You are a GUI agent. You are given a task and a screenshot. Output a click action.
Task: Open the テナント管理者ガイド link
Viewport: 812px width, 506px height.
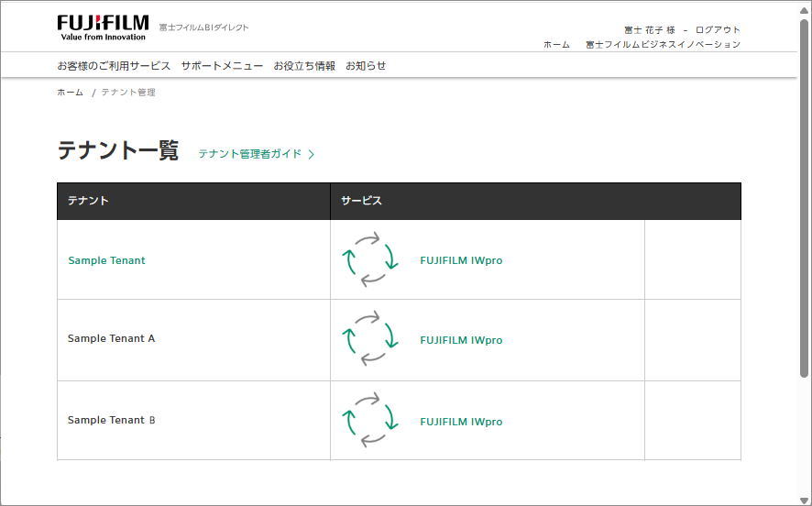click(x=250, y=154)
